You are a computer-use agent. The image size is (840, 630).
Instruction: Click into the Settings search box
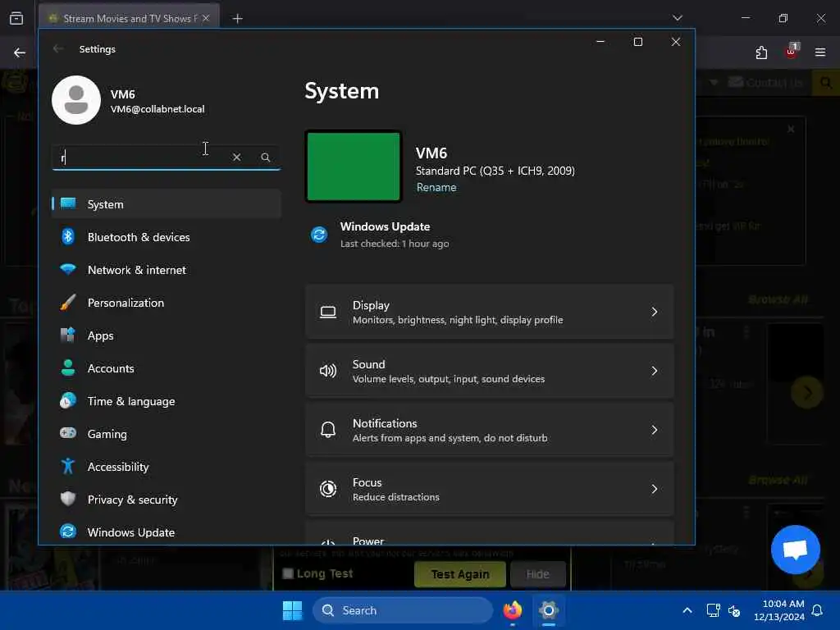point(166,157)
